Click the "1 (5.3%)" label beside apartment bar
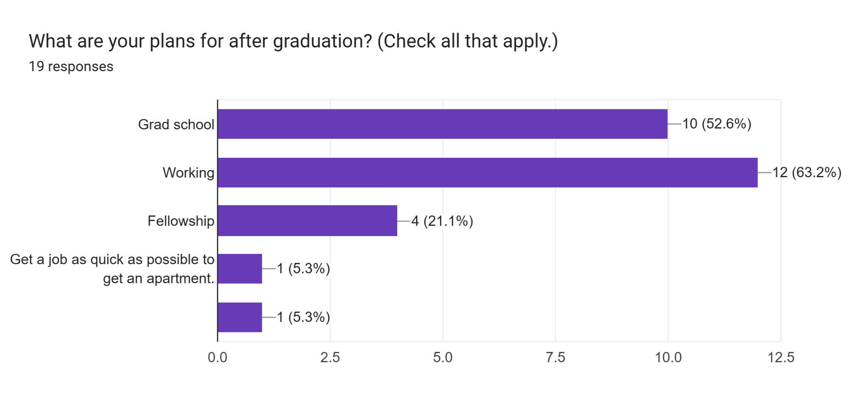The image size is (868, 413). 303,268
